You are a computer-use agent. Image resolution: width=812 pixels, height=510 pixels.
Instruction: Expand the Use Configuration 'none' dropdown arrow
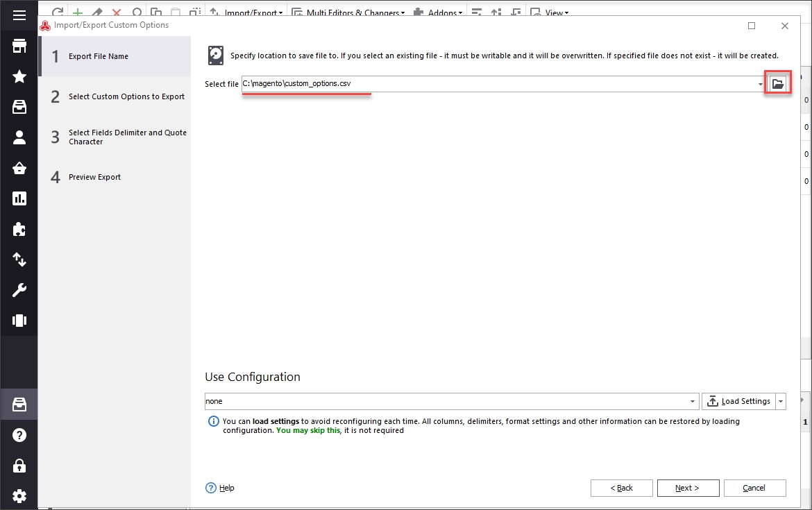click(x=693, y=401)
